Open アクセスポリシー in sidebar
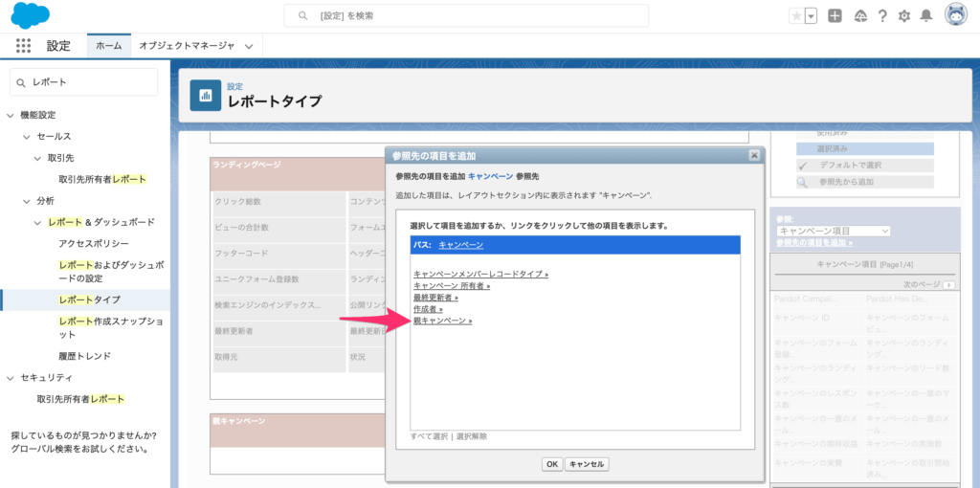This screenshot has height=488, width=980. 94,244
